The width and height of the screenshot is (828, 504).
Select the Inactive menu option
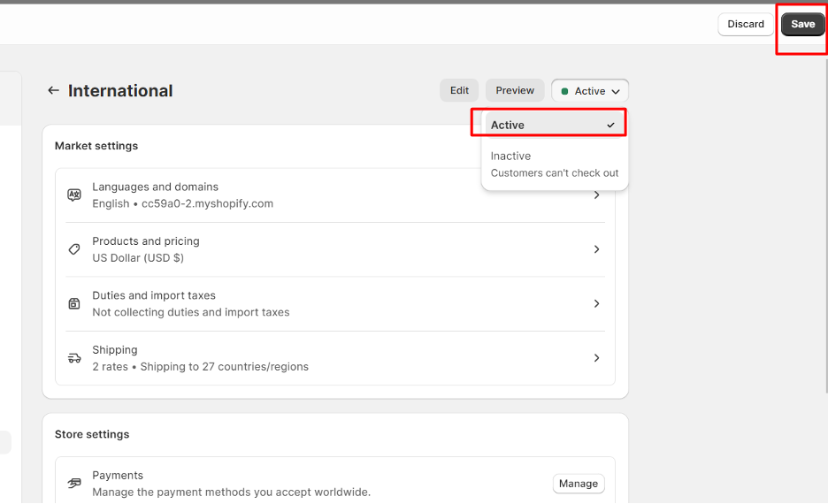coord(554,164)
